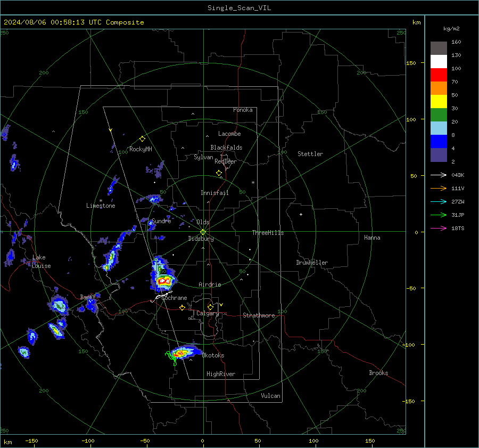Image resolution: width=479 pixels, height=448 pixels.
Task: Click the yellow V marker northwest of RockyMH
Action: (111, 130)
